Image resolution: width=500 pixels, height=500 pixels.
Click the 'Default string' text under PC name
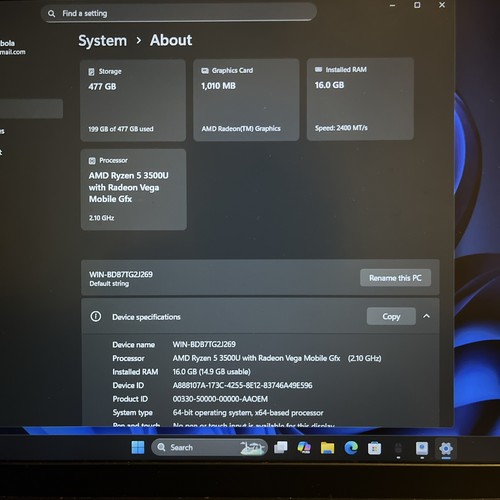[x=109, y=284]
